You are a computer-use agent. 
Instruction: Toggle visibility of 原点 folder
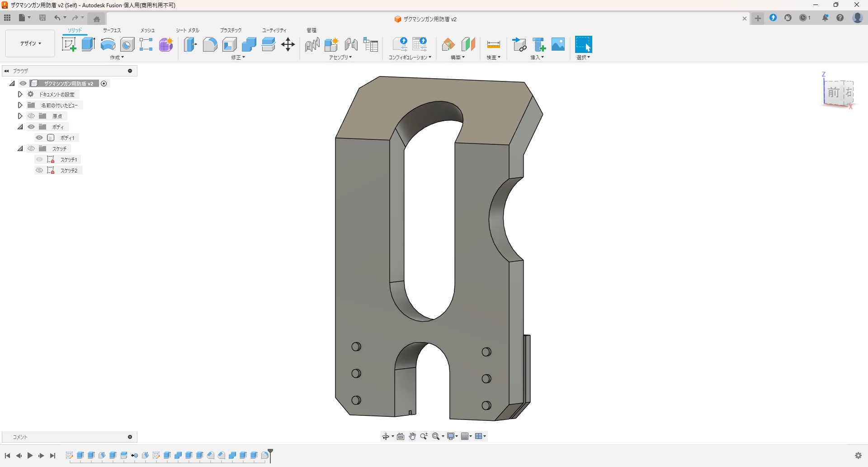pyautogui.click(x=31, y=116)
